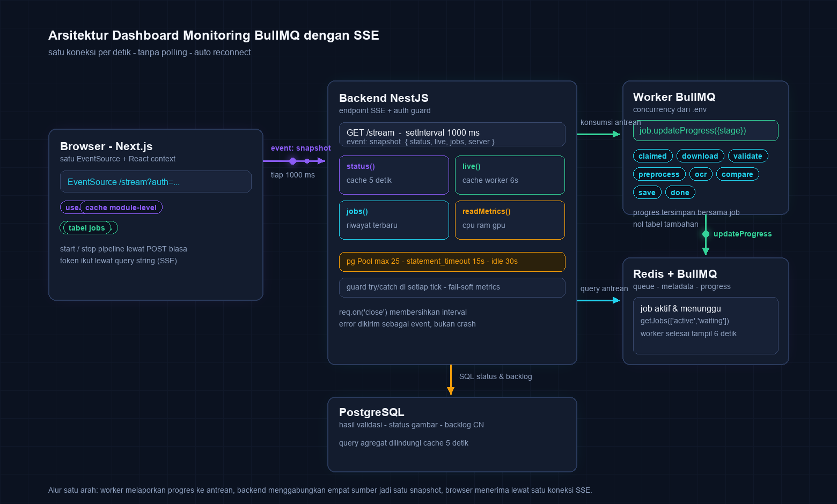
Task: Select the live() cache worker card
Action: click(x=510, y=175)
